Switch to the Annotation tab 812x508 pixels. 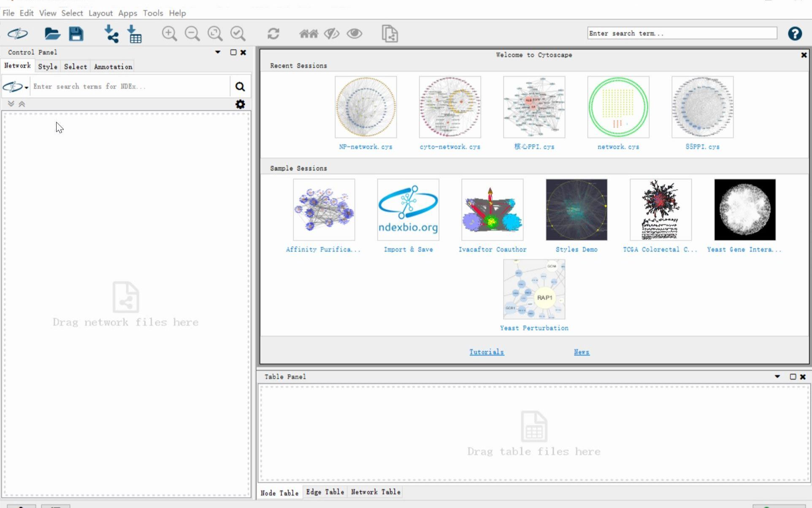point(113,67)
